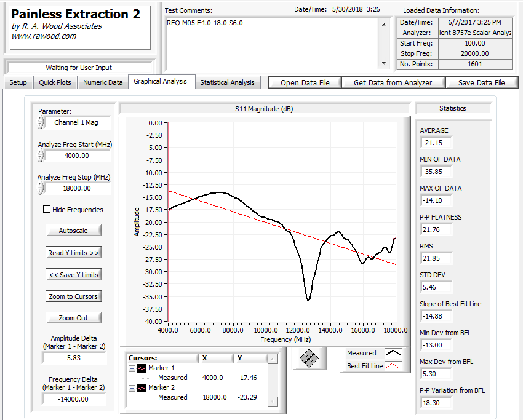Click the Start Freq value 100.00
This screenshot has height=420, width=523.
475,43
